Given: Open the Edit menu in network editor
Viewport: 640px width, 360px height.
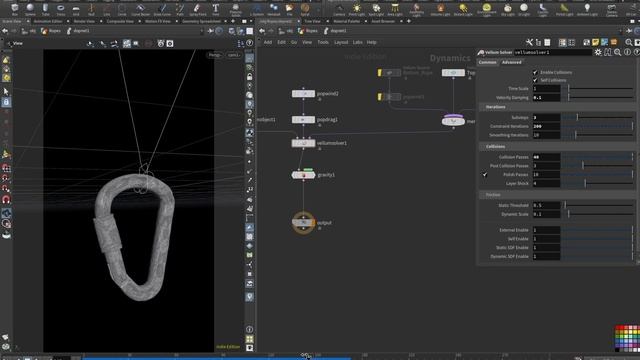Looking at the screenshot, I should 282,42.
